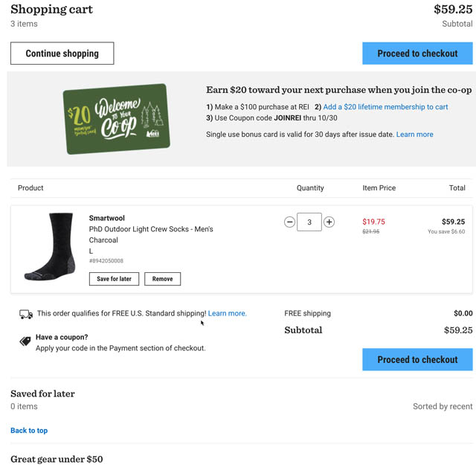Save socks for later
Image resolution: width=476 pixels, height=476 pixels.
pyautogui.click(x=114, y=279)
